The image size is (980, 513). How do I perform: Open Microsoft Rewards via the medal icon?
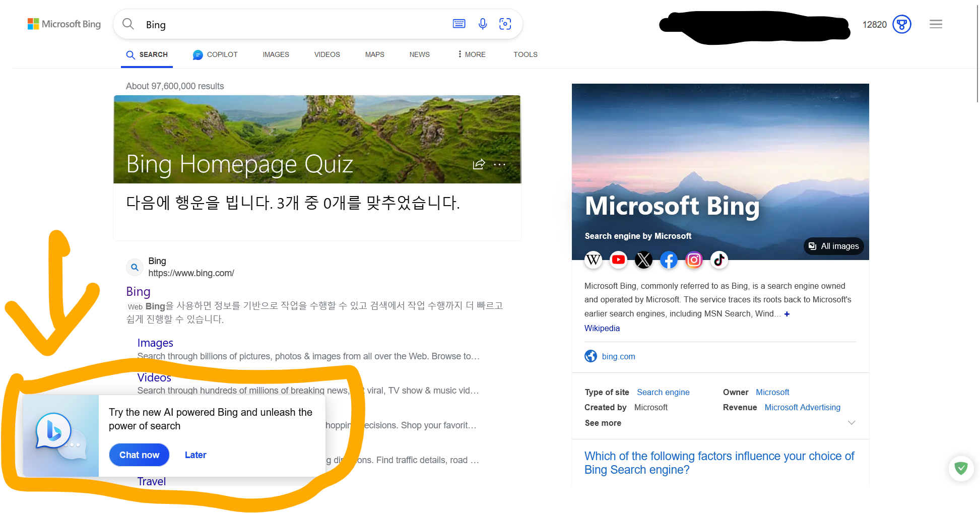pos(902,24)
